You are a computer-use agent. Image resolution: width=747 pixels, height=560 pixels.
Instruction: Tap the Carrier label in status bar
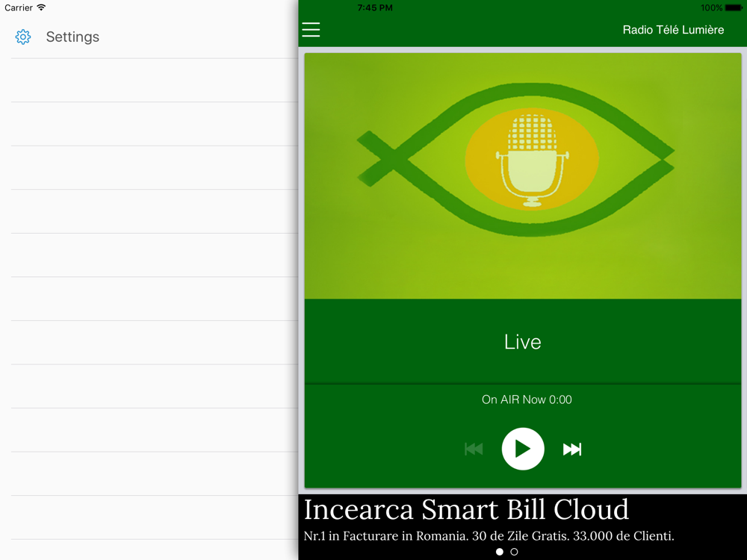click(x=18, y=7)
